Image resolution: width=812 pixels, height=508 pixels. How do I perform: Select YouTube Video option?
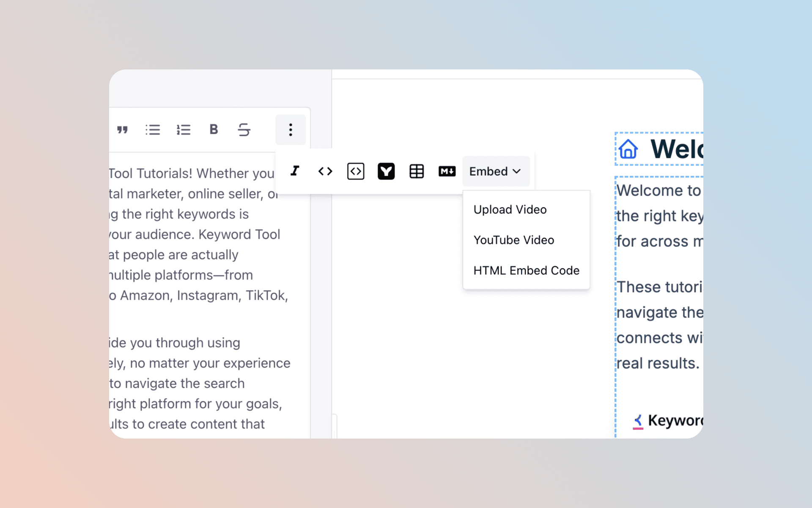pos(514,240)
